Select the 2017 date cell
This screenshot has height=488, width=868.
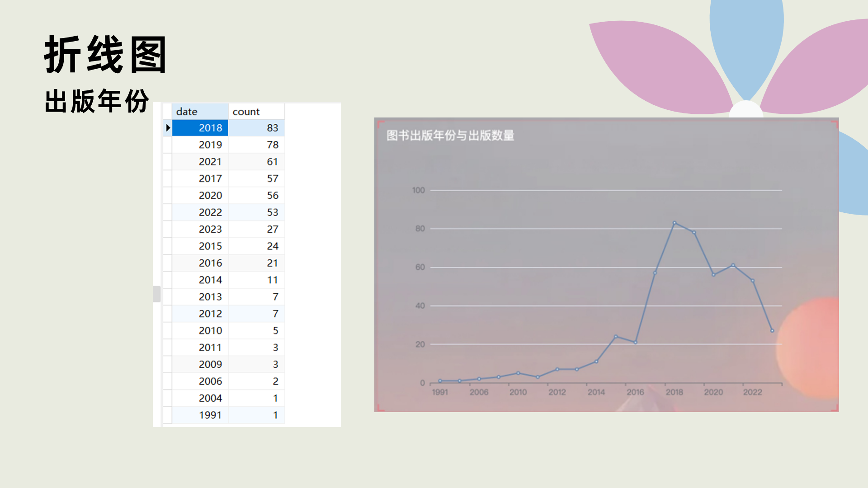[x=200, y=178]
